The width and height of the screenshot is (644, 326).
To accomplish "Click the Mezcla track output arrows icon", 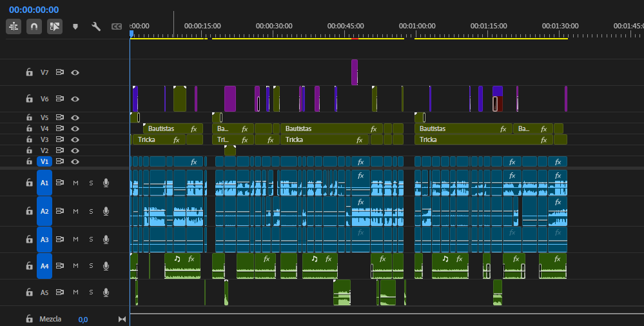I will click(122, 319).
